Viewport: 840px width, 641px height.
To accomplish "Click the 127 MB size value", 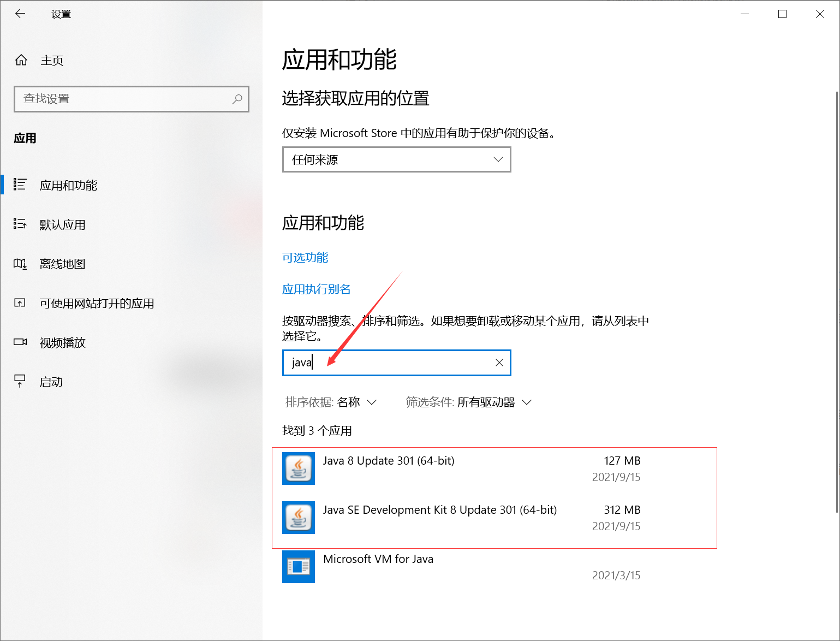I will click(x=622, y=461).
